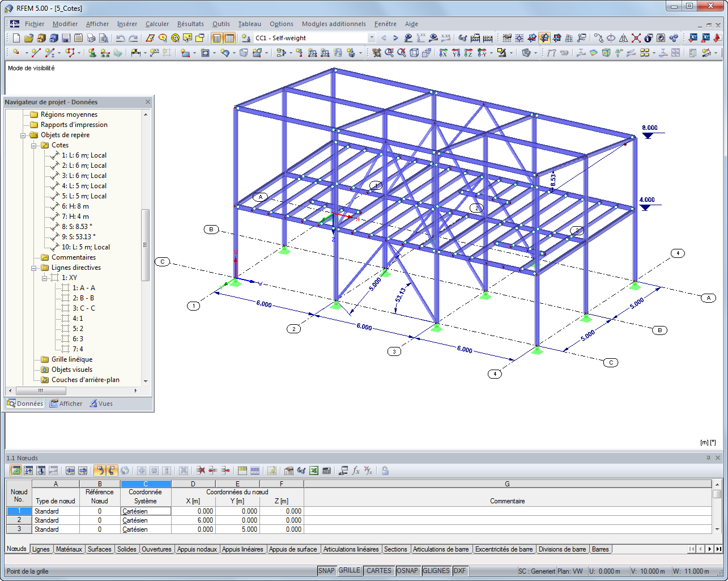The height and width of the screenshot is (581, 728).
Task: Click the zoom window magnifier icon in toolbar
Action: [x=389, y=53]
